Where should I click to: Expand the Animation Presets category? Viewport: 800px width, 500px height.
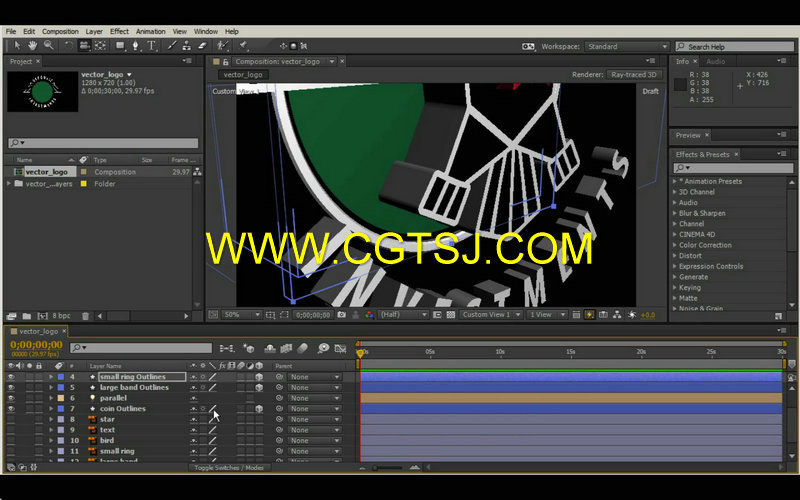point(675,182)
